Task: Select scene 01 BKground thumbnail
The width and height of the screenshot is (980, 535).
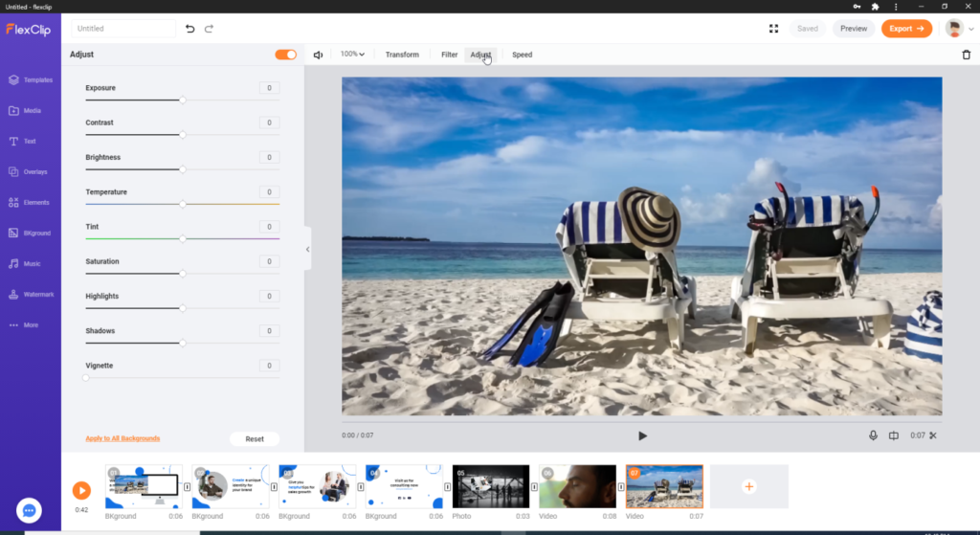Action: 144,487
